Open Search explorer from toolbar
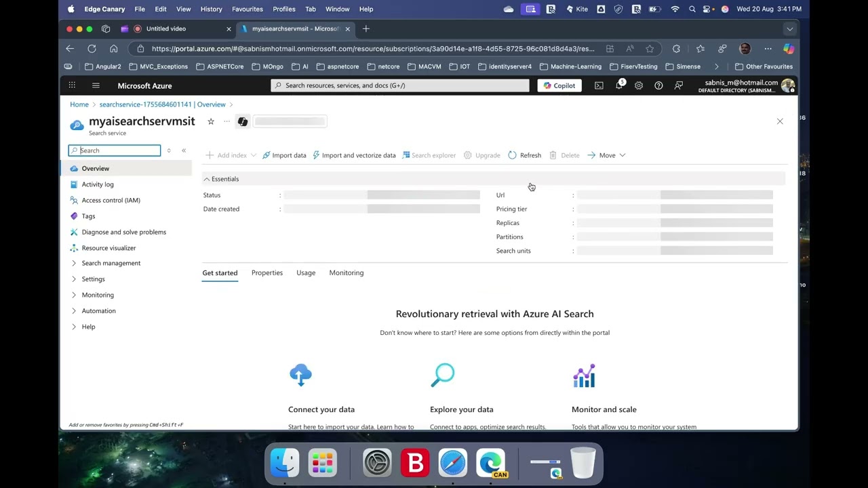 [x=429, y=155]
